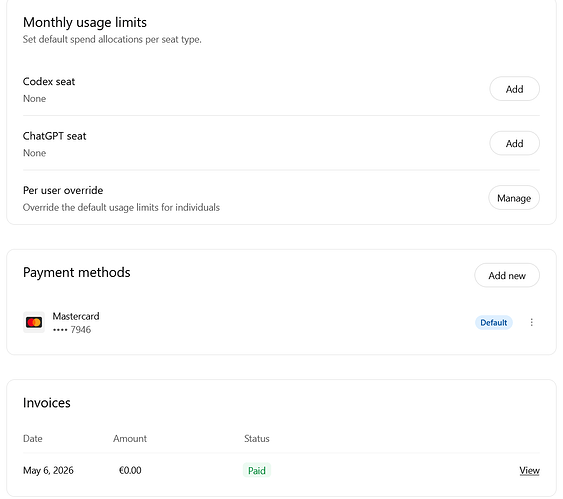Click the Codex seat label
Screen dimensions: 563x499
(49, 81)
